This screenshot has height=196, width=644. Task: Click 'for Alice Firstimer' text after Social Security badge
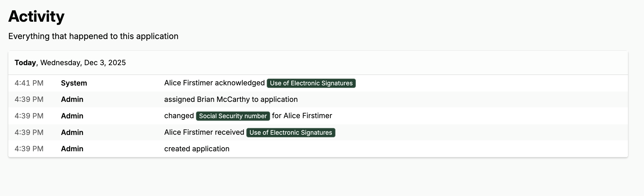pyautogui.click(x=302, y=116)
